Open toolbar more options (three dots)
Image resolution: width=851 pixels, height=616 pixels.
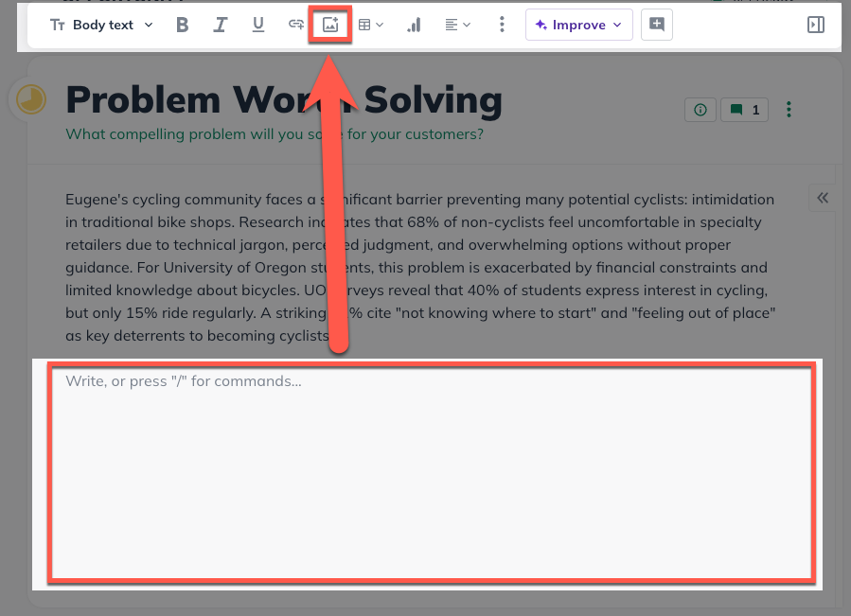(x=502, y=26)
